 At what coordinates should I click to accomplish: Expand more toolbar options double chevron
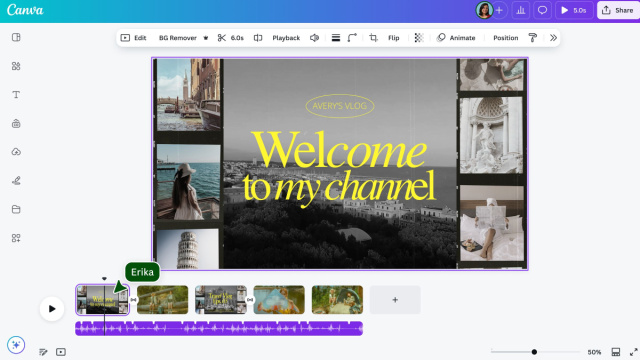[553, 38]
